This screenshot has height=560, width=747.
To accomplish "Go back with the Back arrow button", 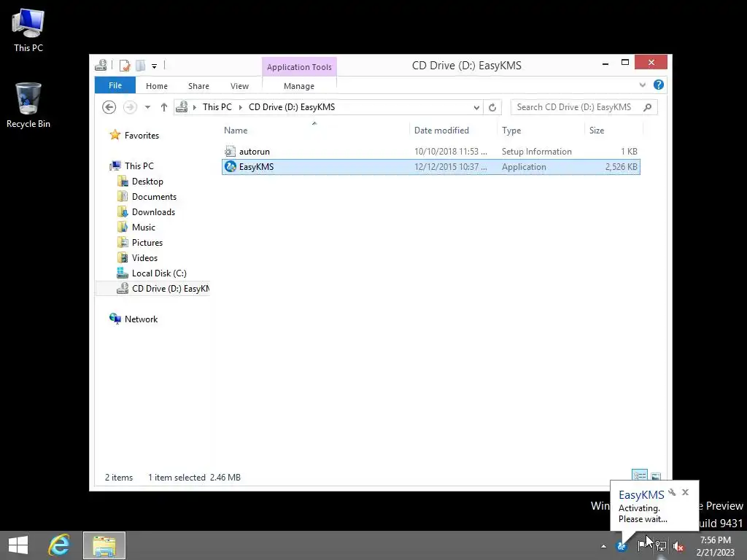I will tap(109, 107).
